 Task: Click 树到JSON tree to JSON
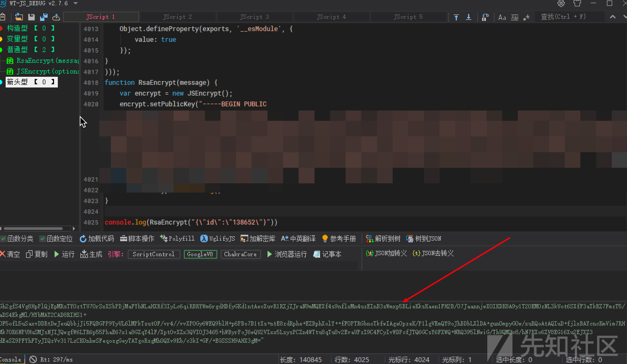click(x=424, y=239)
